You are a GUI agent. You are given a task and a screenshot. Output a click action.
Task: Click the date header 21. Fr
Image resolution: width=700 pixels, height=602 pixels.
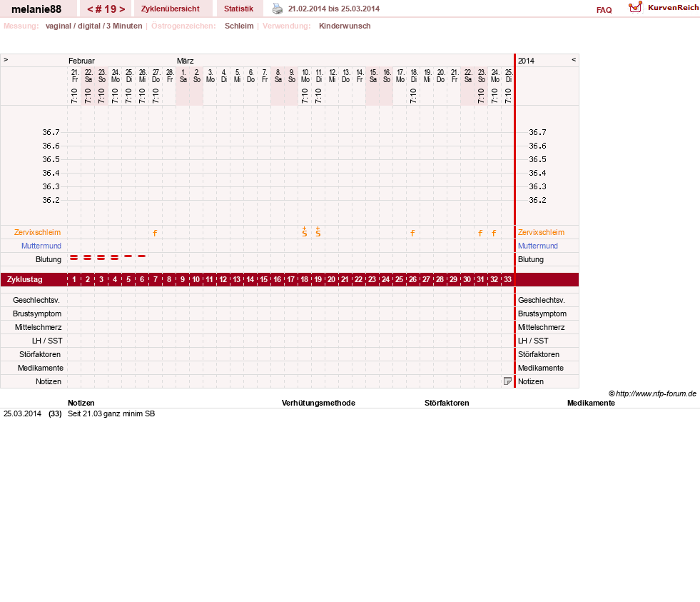[74, 76]
